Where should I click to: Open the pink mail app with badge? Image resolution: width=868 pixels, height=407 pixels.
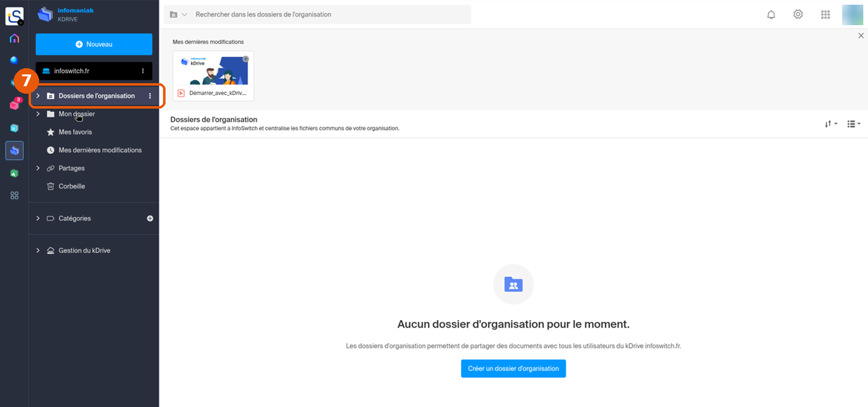pos(14,105)
